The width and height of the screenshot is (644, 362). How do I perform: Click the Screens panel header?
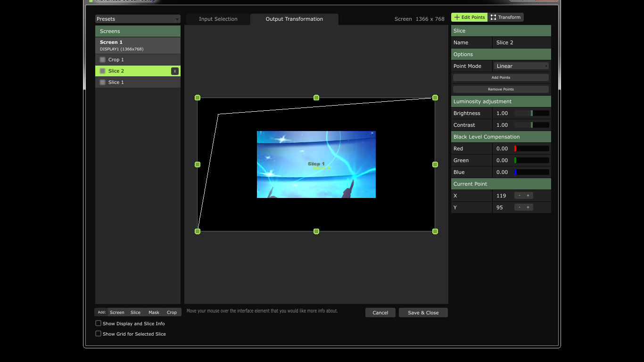click(x=138, y=31)
